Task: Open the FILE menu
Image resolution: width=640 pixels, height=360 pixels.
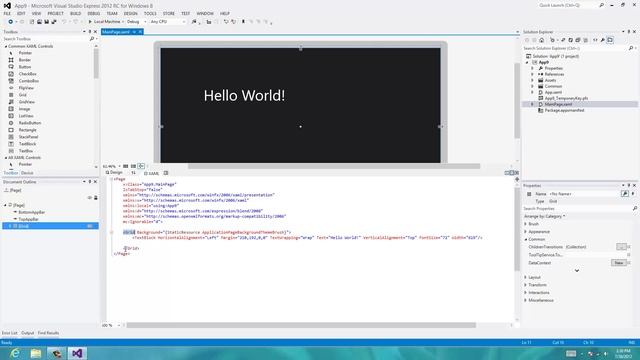Action: (x=7, y=13)
